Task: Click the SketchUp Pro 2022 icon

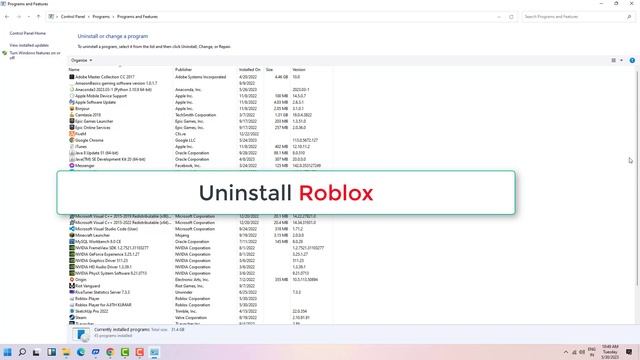Action: pos(71,311)
